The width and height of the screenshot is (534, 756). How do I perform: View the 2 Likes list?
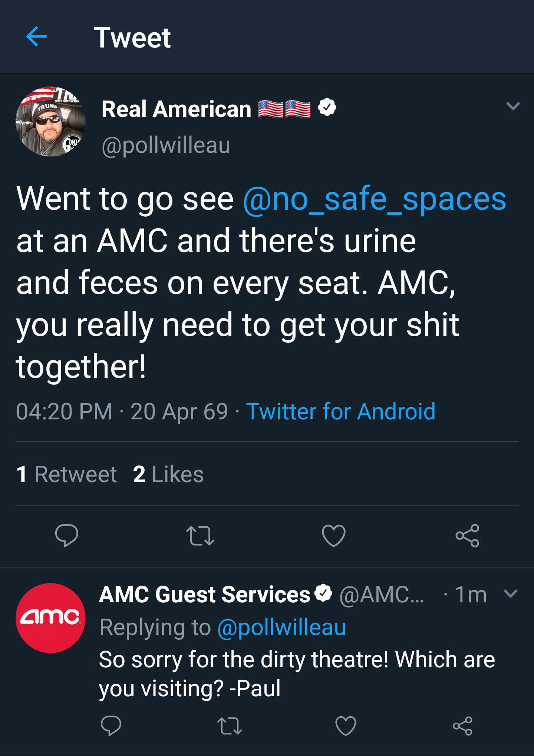169,473
